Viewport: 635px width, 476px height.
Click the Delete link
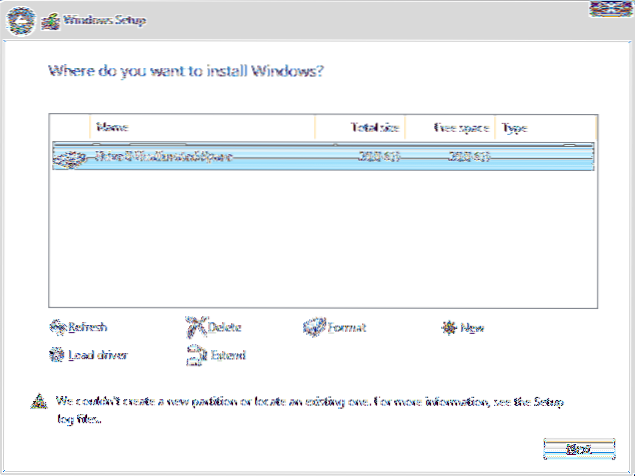click(x=224, y=327)
